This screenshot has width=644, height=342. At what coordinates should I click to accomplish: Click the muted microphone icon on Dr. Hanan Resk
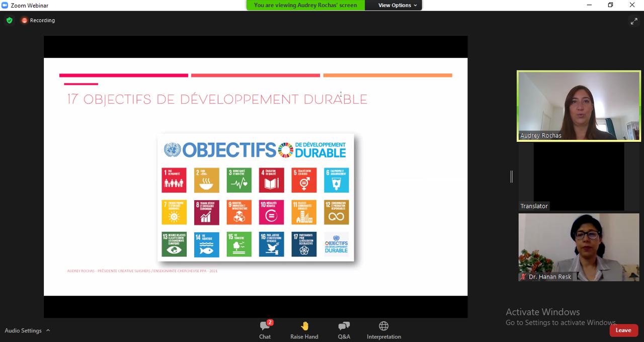click(x=524, y=277)
